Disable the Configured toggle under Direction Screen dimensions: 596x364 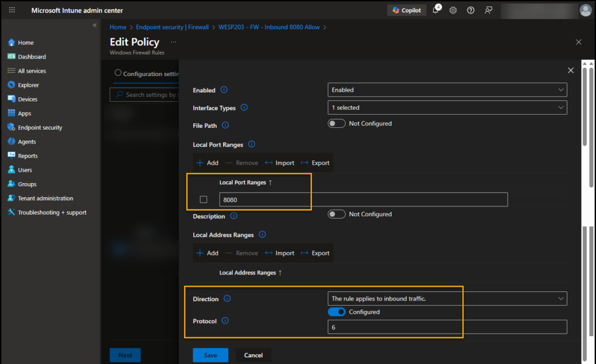pyautogui.click(x=337, y=312)
